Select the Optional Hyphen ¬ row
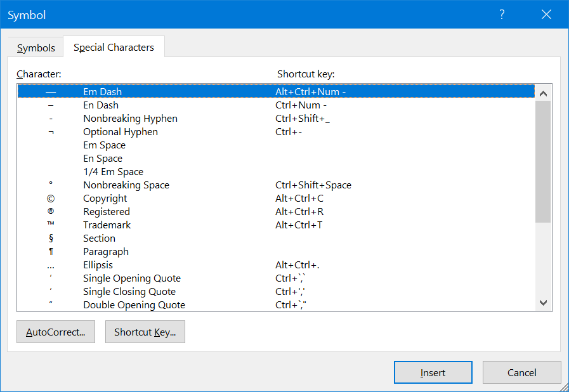Viewport: 569px width, 392px height. point(120,132)
